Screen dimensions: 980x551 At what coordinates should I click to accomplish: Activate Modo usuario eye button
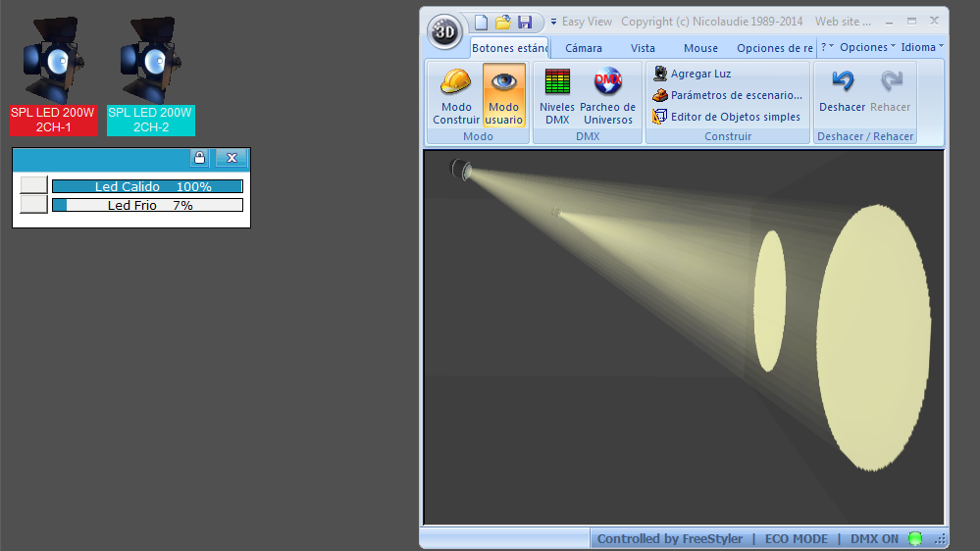pyautogui.click(x=504, y=96)
